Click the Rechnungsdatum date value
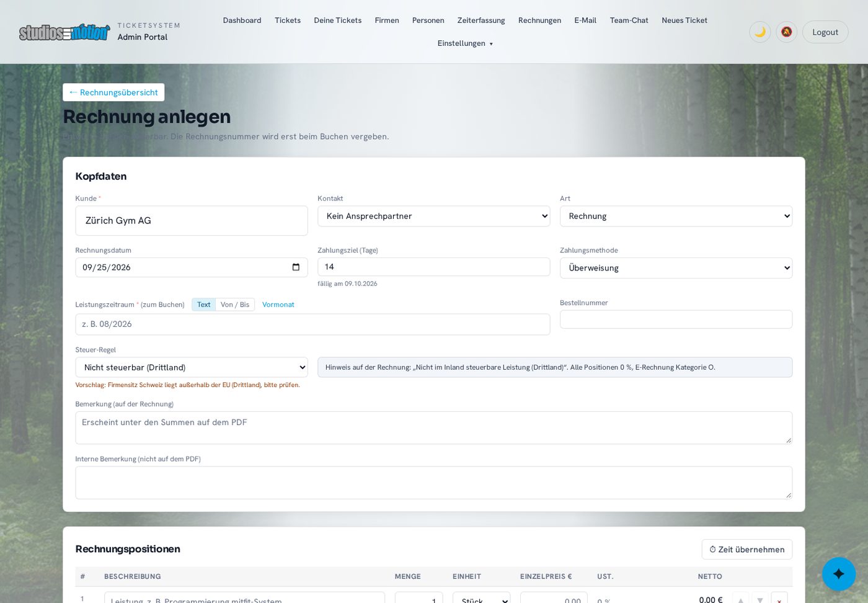The image size is (868, 603). click(106, 267)
